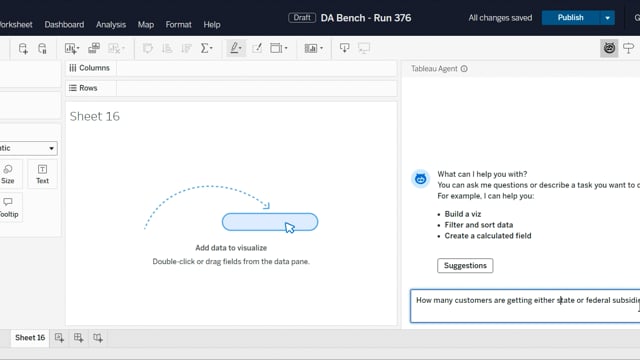This screenshot has width=640, height=360.
Task: Click the Duplicate sheet icon
Action: pos(94,48)
